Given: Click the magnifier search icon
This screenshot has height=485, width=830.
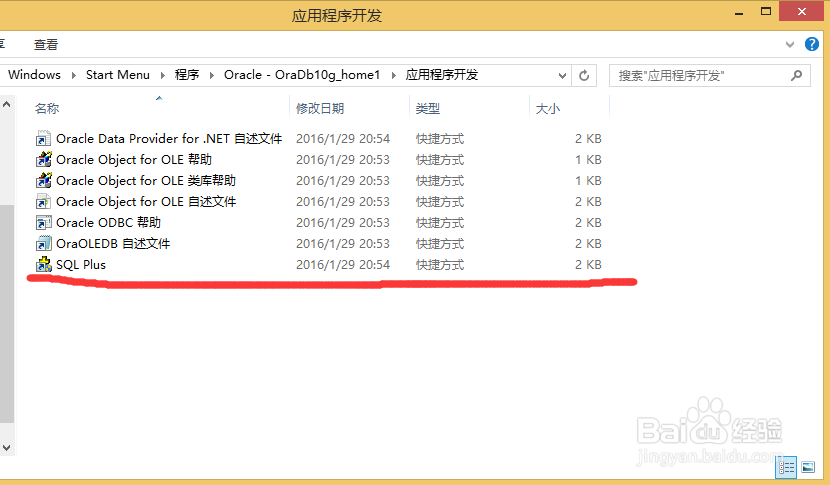Looking at the screenshot, I should click(x=796, y=76).
